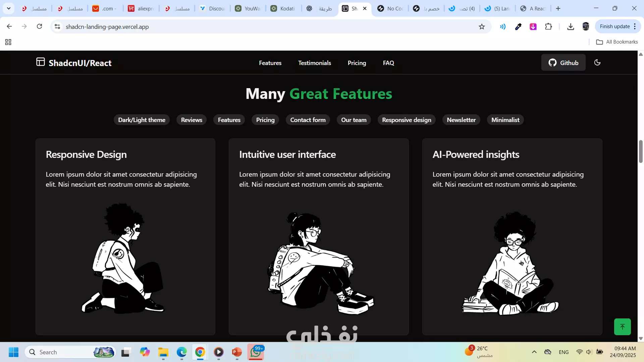Click the eyedropper color picker extension icon
This screenshot has height=362, width=644.
518,26
